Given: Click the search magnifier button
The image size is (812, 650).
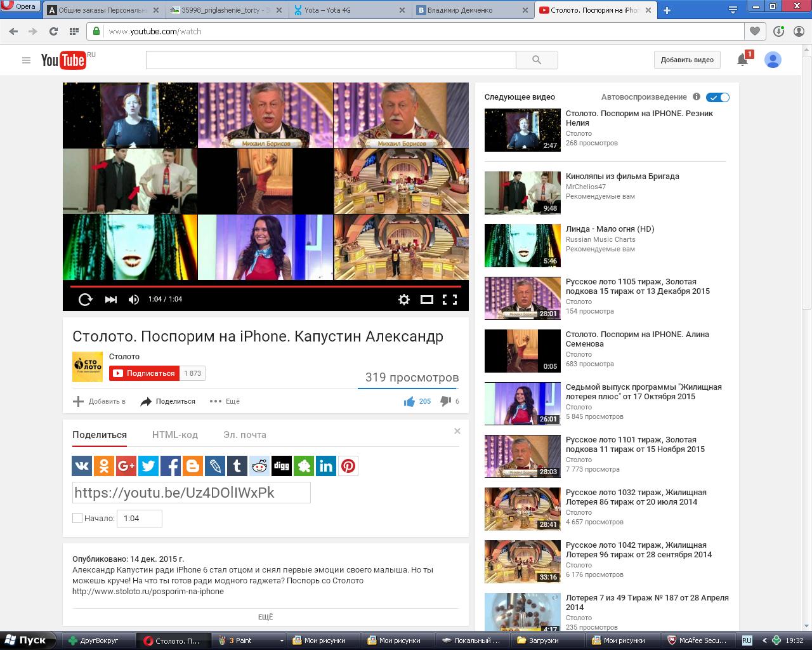Looking at the screenshot, I should tap(537, 60).
